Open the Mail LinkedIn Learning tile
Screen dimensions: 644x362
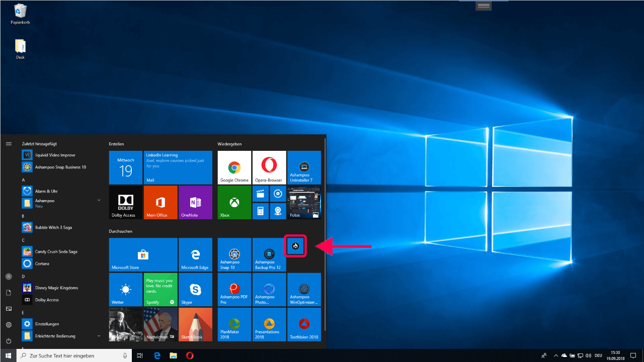178,167
